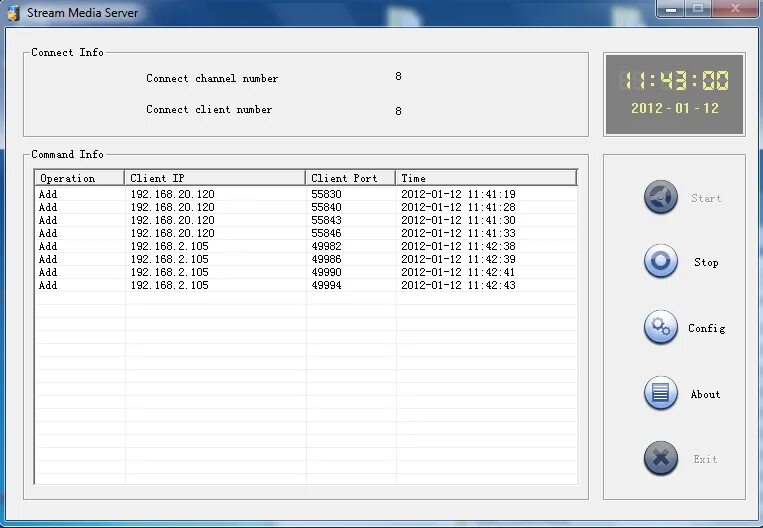Image resolution: width=763 pixels, height=528 pixels.
Task: Click the Command Info group title
Action: [x=67, y=154]
